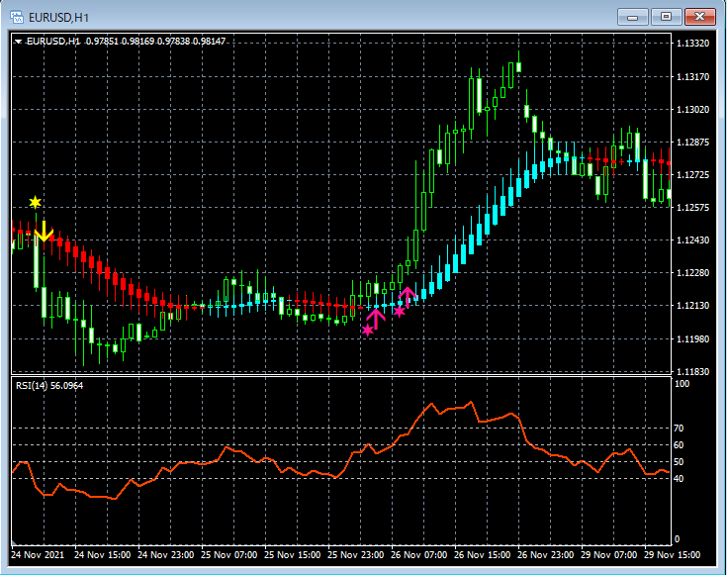Click the 25 Nov 15:00 time label
Screen dimensions: 728x575
click(x=292, y=554)
